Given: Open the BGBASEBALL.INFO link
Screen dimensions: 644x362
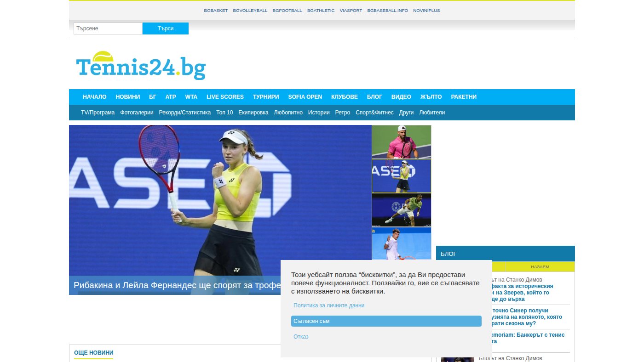Looking at the screenshot, I should coord(387,11).
